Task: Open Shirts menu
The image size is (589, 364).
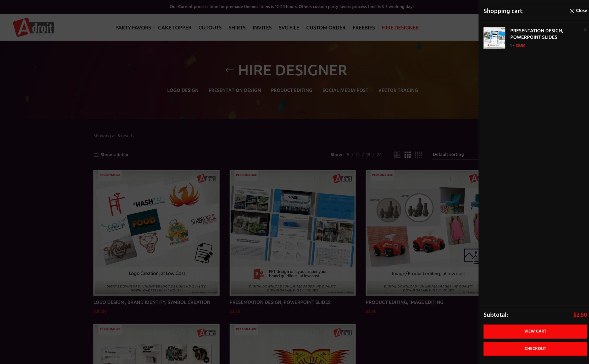Action: pyautogui.click(x=237, y=27)
